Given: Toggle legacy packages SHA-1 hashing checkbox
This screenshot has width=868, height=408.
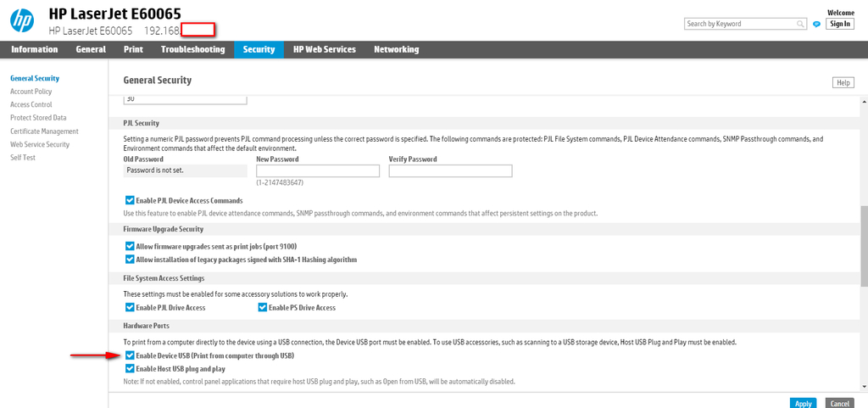Looking at the screenshot, I should (130, 259).
